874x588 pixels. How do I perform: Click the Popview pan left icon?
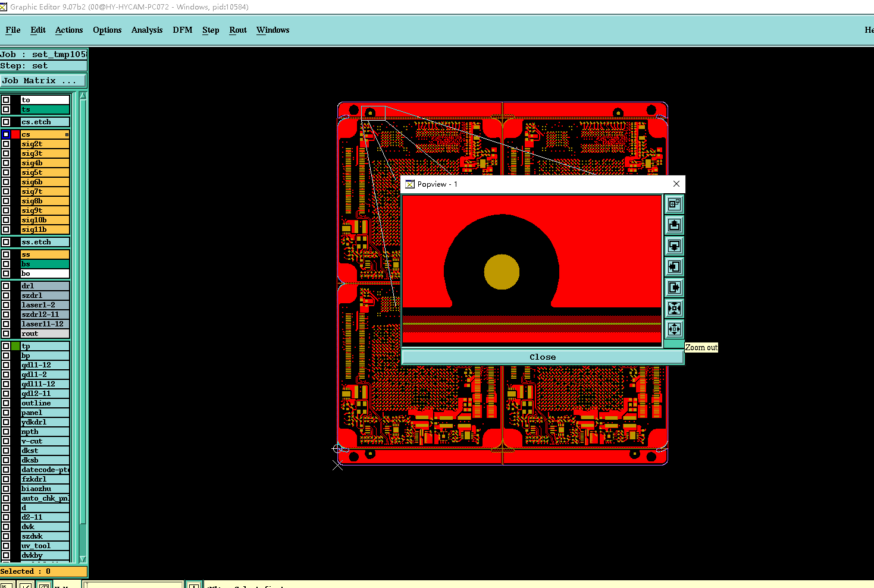674,267
